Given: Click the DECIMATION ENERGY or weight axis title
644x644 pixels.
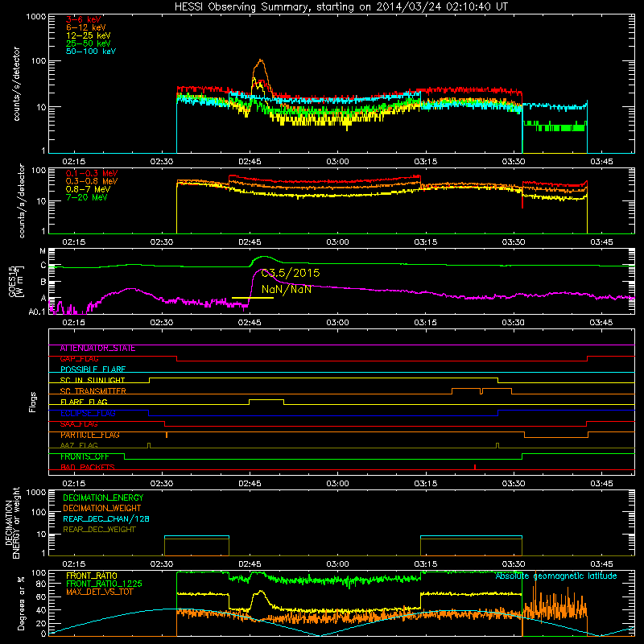Looking at the screenshot, I should pyautogui.click(x=12, y=523).
